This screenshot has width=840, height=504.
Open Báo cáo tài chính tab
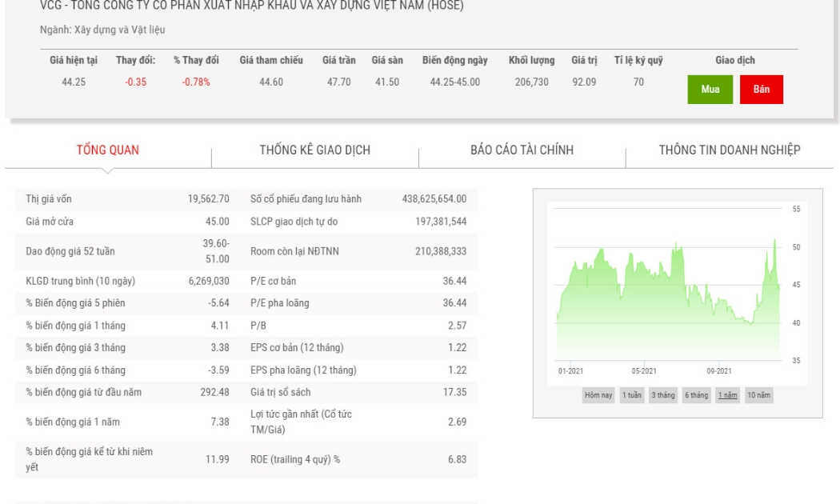[x=522, y=150]
